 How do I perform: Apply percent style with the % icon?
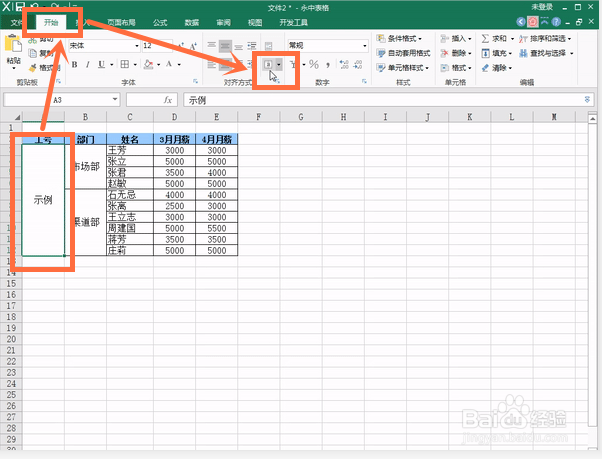(314, 64)
